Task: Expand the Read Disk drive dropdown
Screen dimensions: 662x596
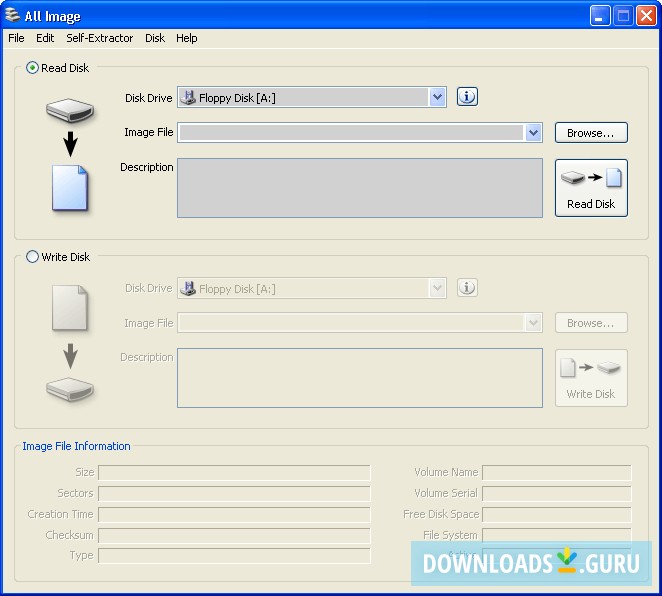Action: pos(437,98)
